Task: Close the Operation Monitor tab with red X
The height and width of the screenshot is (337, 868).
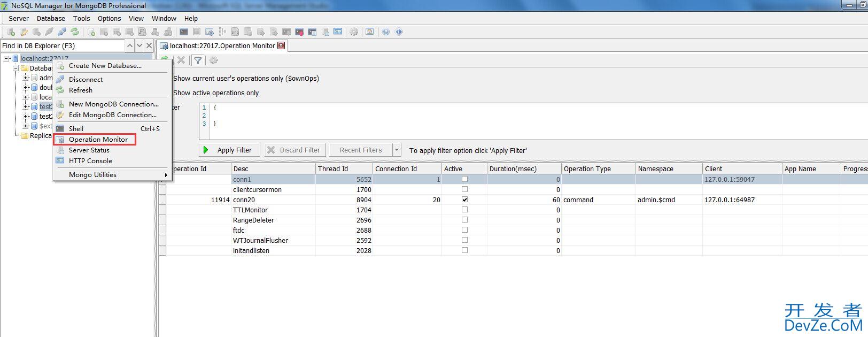Action: tap(281, 45)
